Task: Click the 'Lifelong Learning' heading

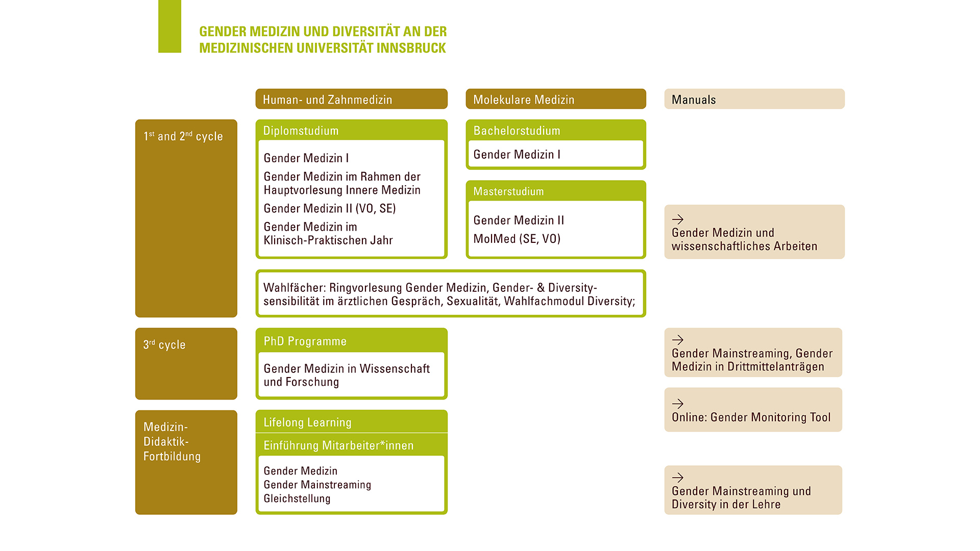Action: [x=307, y=422]
